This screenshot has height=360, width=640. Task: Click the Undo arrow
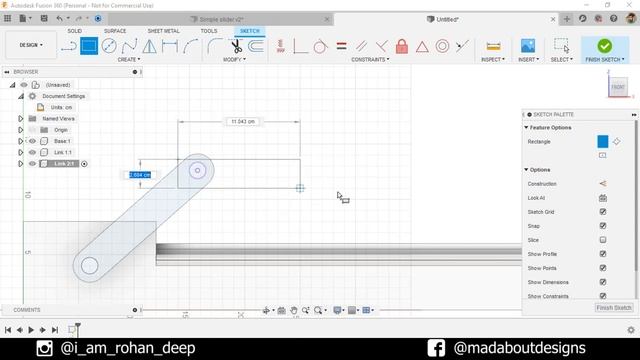pyautogui.click(x=60, y=18)
